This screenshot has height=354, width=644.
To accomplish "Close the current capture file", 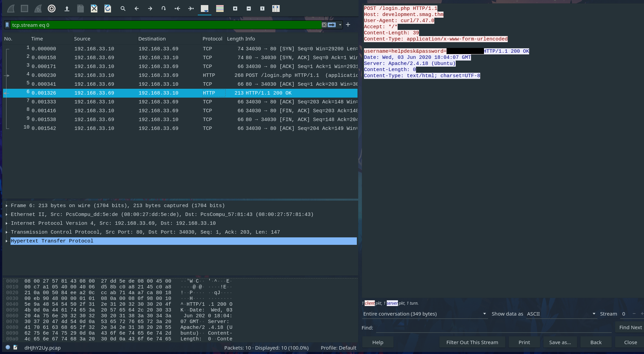I will pos(94,9).
